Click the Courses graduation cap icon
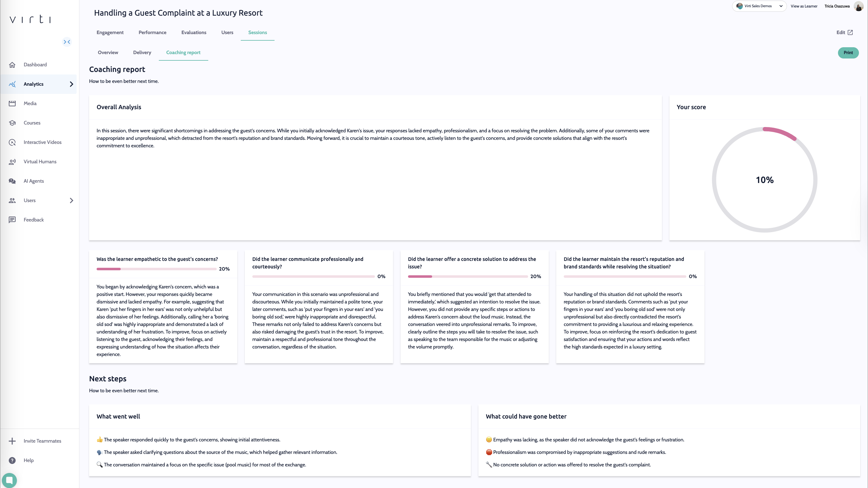Image resolution: width=868 pixels, height=488 pixels. coord(12,123)
